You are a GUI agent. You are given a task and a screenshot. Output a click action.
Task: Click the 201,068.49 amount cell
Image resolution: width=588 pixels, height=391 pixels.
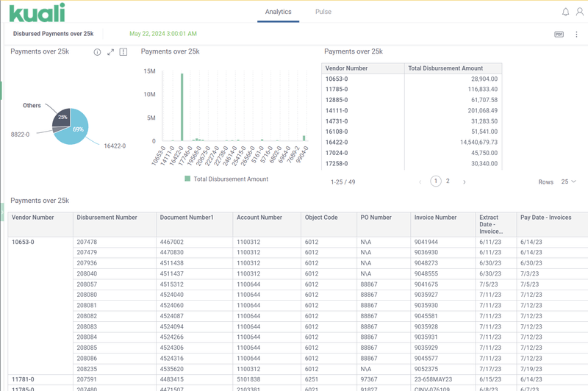tap(483, 110)
